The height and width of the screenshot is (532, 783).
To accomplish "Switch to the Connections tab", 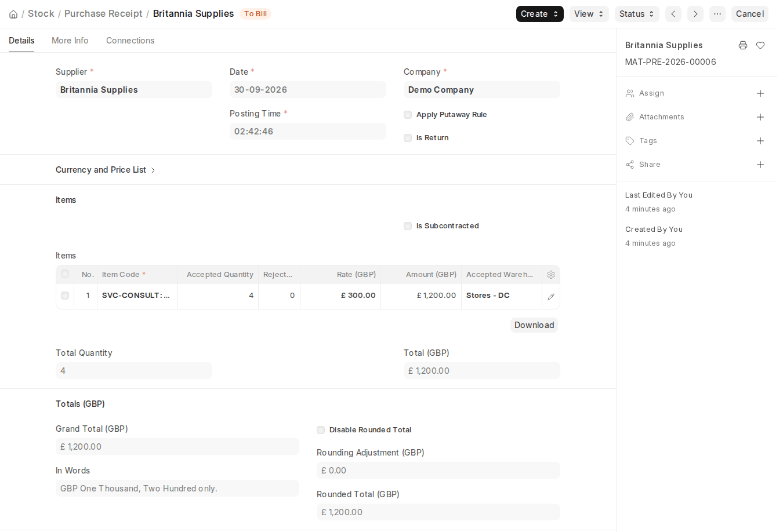I will pos(130,41).
